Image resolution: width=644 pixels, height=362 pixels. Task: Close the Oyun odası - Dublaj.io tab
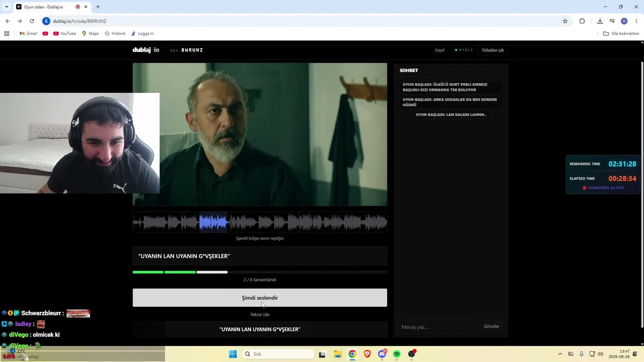(x=87, y=7)
